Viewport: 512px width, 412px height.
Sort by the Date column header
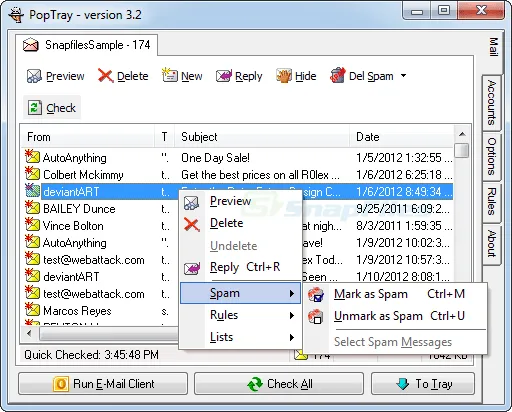pos(402,137)
